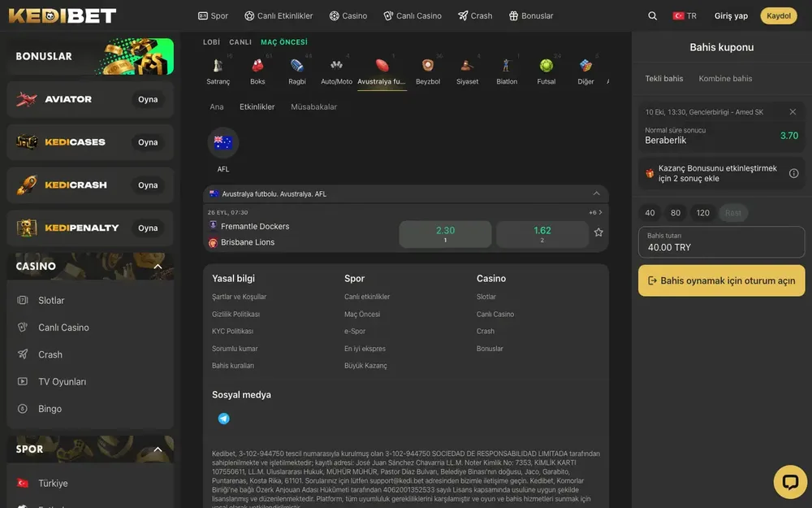Open Crash rocket sidebar item

(x=50, y=354)
